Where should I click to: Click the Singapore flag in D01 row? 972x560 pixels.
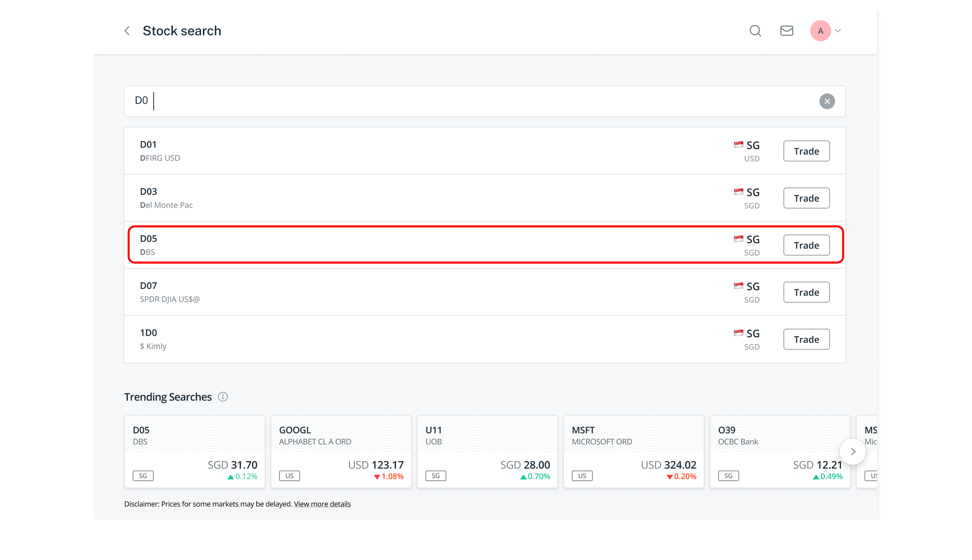[x=738, y=145]
